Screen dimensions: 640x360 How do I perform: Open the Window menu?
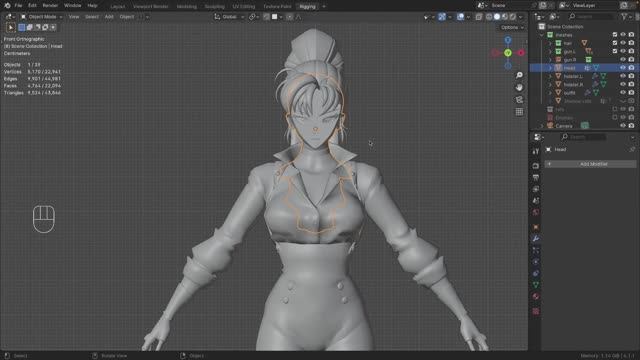pos(73,6)
